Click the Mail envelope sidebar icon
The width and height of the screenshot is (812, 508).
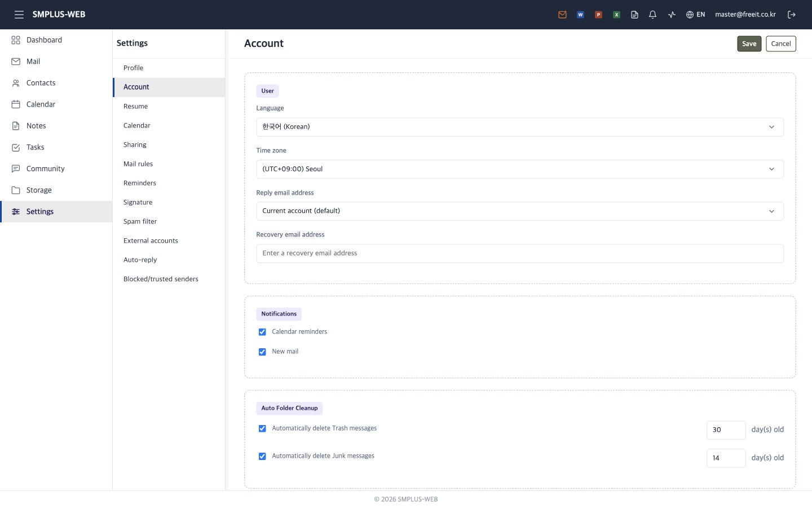(x=16, y=62)
